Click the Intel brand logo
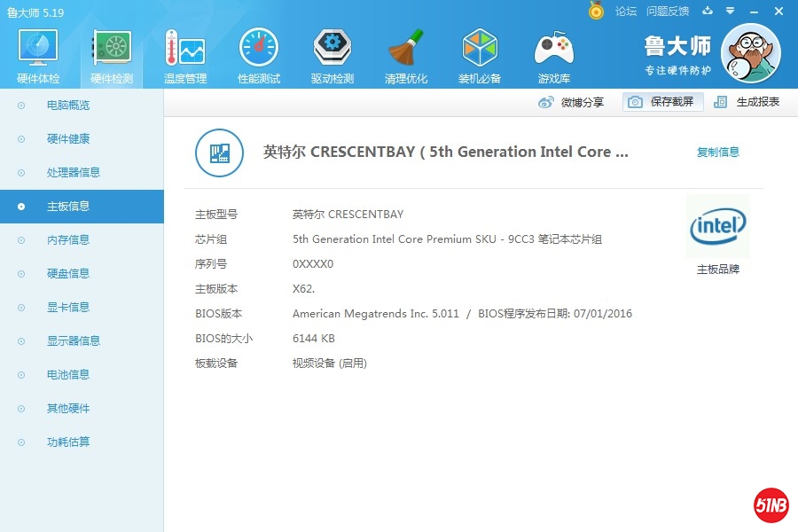The height and width of the screenshot is (532, 798). [718, 226]
